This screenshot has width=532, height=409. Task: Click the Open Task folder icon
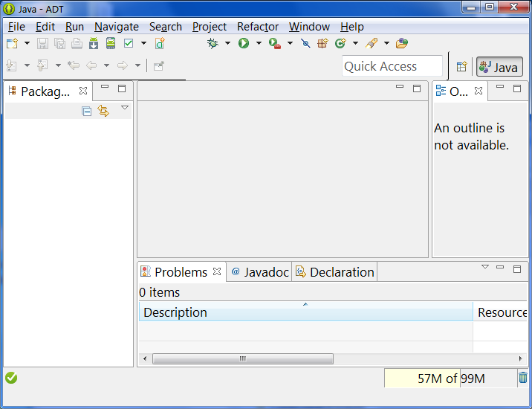pos(402,43)
